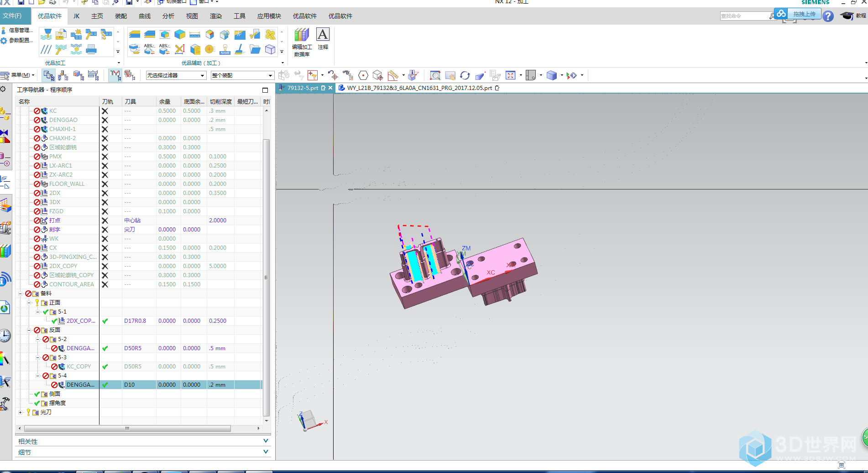Select Geometry view icon in navigator toolbar
The height and width of the screenshot is (473, 868).
[78, 75]
